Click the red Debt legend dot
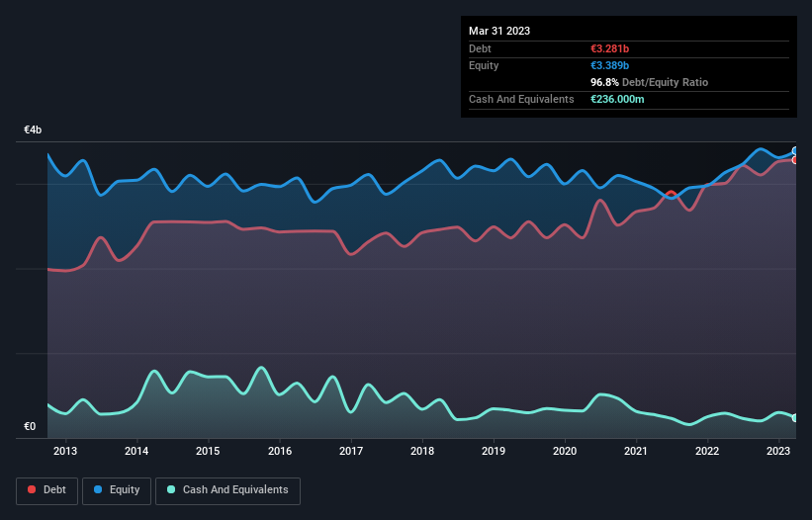The image size is (812, 520). (32, 489)
